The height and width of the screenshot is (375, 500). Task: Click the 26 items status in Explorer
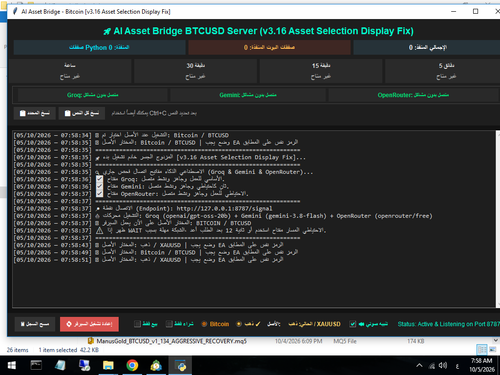[18, 350]
